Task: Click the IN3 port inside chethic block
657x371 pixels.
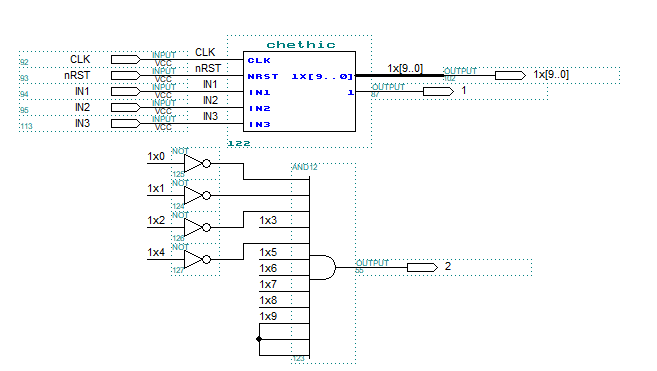Action: point(259,124)
